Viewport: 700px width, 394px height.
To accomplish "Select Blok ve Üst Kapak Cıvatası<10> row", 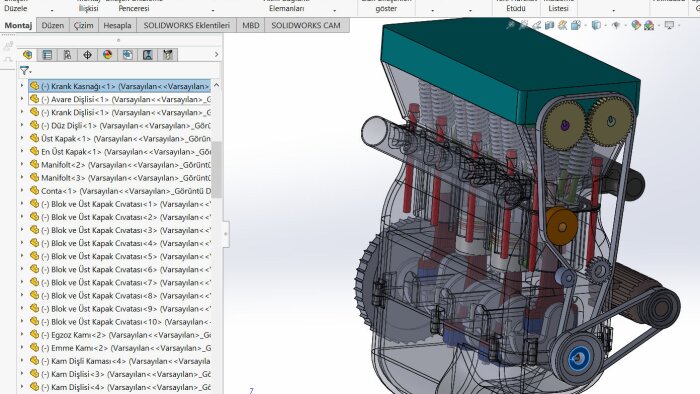I will coord(119,322).
